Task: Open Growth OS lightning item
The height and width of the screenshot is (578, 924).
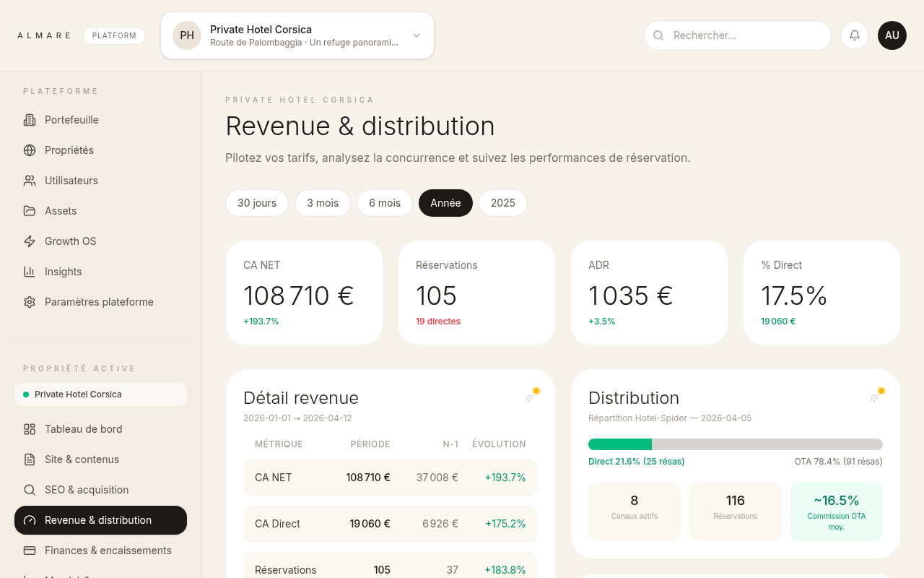Action: [x=100, y=241]
